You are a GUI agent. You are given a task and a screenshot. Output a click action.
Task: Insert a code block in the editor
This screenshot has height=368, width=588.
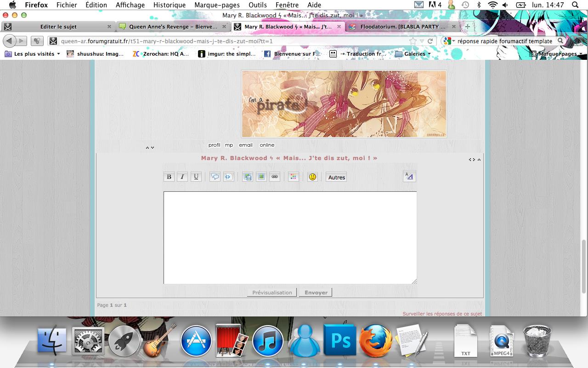[229, 177]
